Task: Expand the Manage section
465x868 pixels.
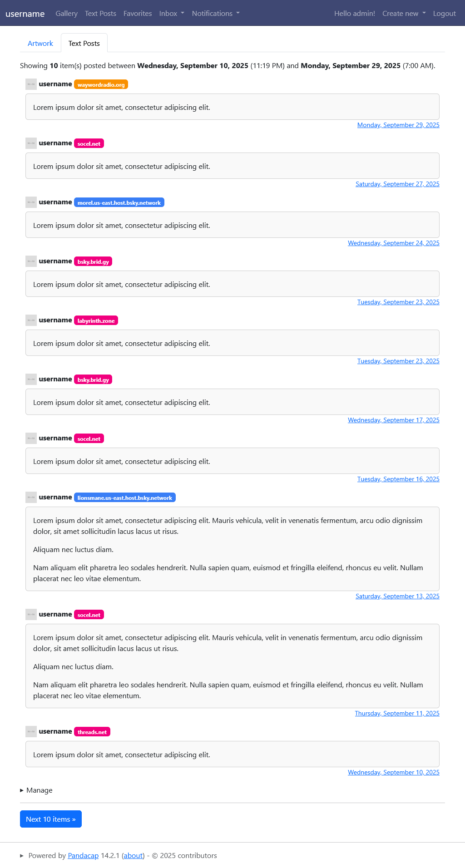Action: tap(36, 790)
